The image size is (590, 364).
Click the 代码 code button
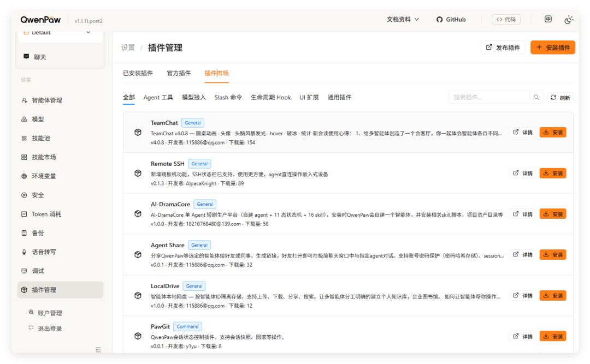506,20
